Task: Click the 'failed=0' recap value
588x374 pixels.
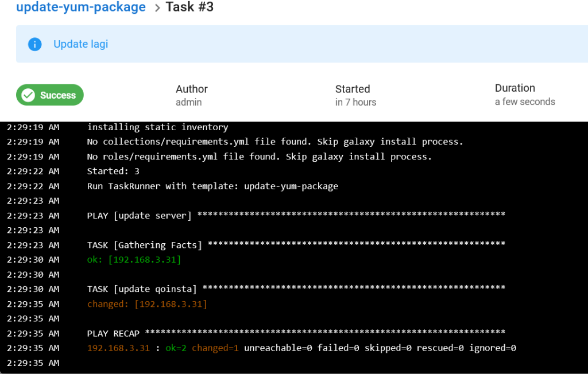Action: 338,348
